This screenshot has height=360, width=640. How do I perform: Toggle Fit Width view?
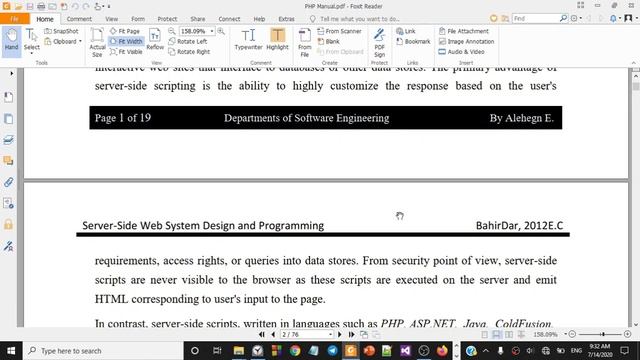point(126,41)
